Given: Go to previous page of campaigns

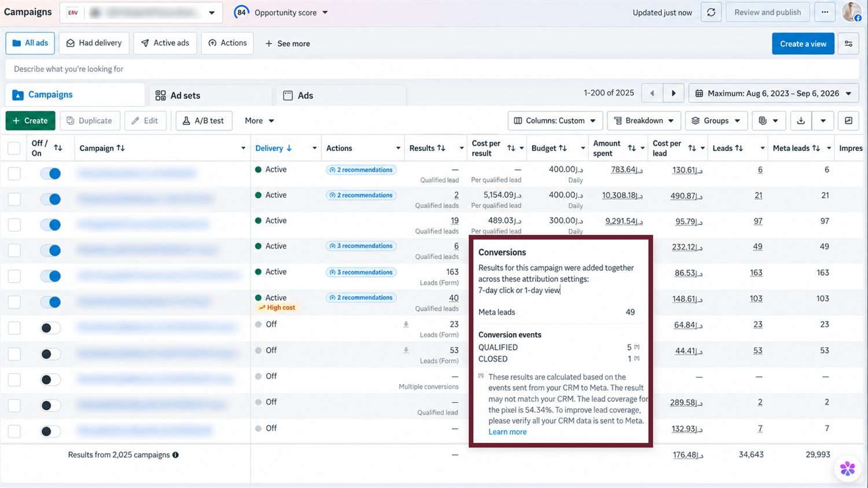Looking at the screenshot, I should tap(652, 93).
